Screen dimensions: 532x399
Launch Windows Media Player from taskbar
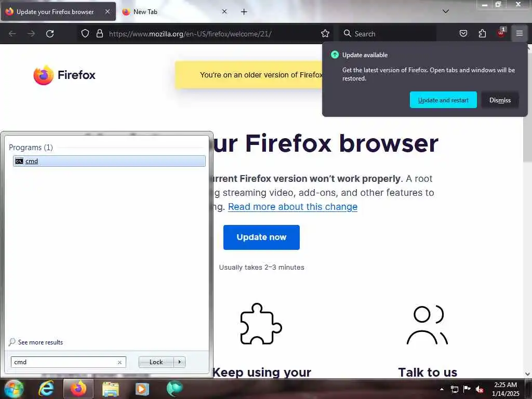click(x=142, y=389)
